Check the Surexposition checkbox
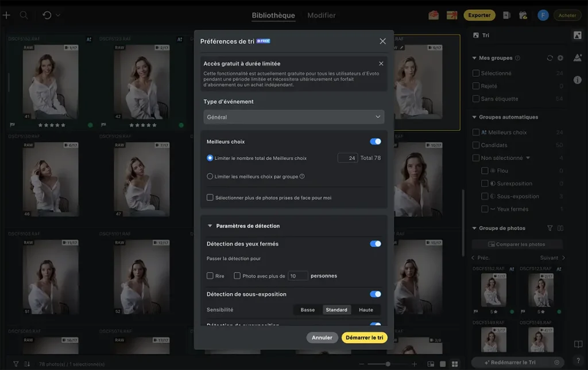Screen dimensions: 588x370 (x=485, y=184)
